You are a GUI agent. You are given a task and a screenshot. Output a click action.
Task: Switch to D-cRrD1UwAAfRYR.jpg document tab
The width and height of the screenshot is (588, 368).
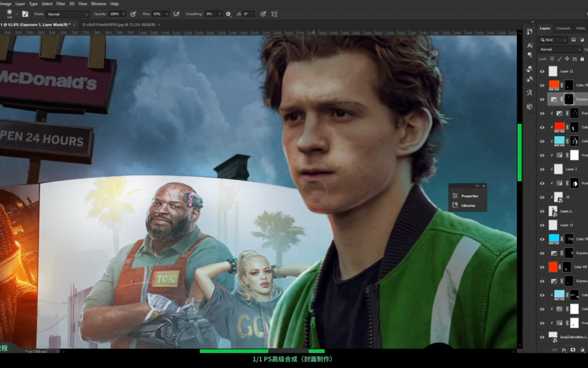[119, 25]
